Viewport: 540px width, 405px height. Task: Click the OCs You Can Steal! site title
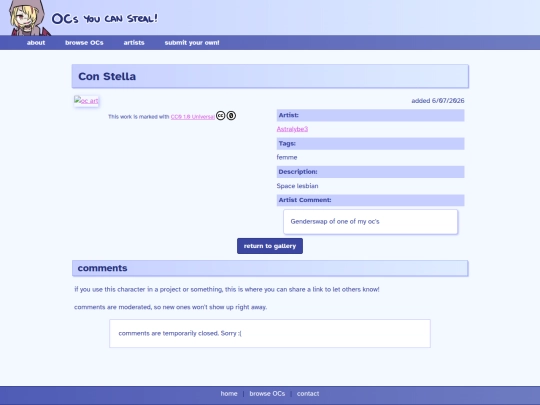104,19
